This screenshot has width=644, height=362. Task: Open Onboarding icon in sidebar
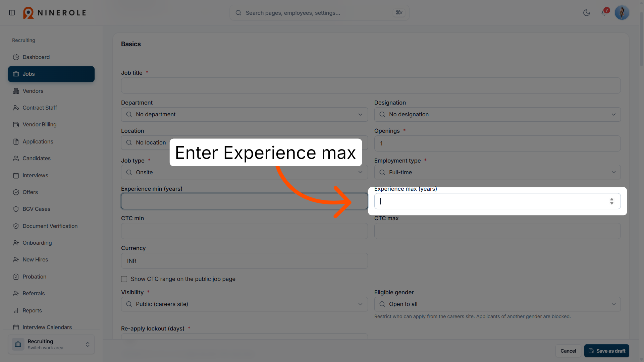point(16,243)
